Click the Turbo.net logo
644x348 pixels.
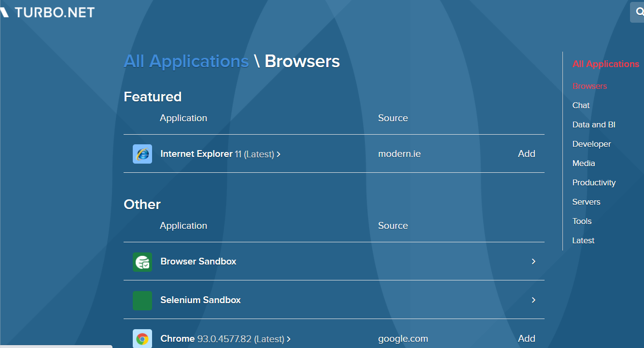point(48,13)
